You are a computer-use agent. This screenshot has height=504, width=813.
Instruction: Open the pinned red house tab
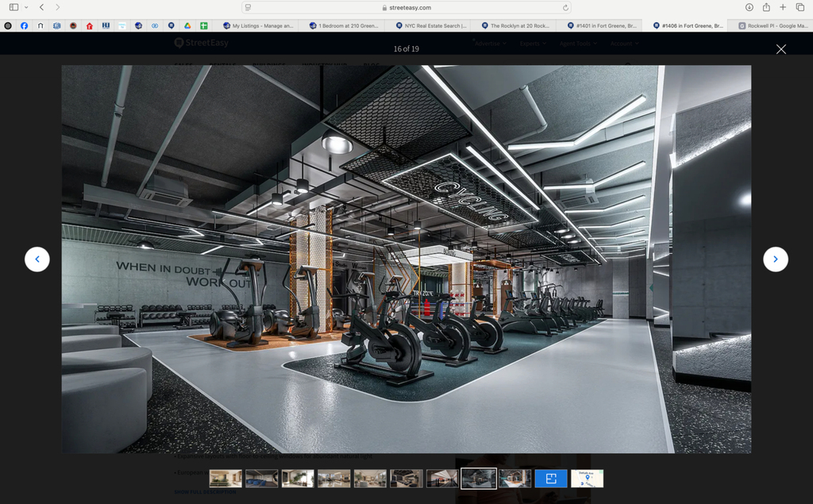[x=90, y=25]
